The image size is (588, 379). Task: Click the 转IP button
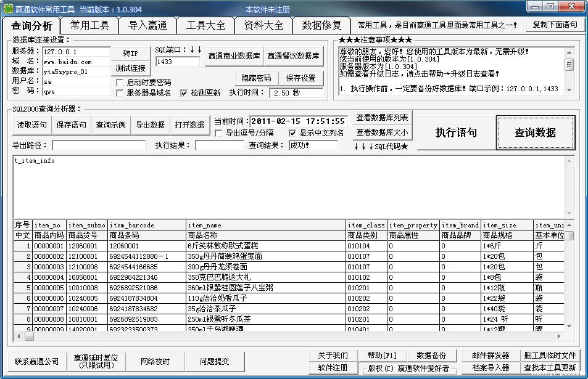click(131, 53)
